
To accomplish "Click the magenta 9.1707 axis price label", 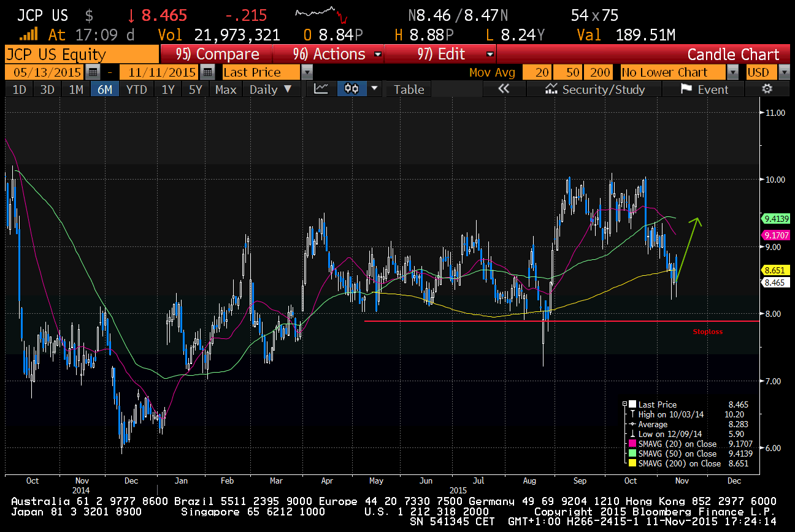I will (x=777, y=235).
